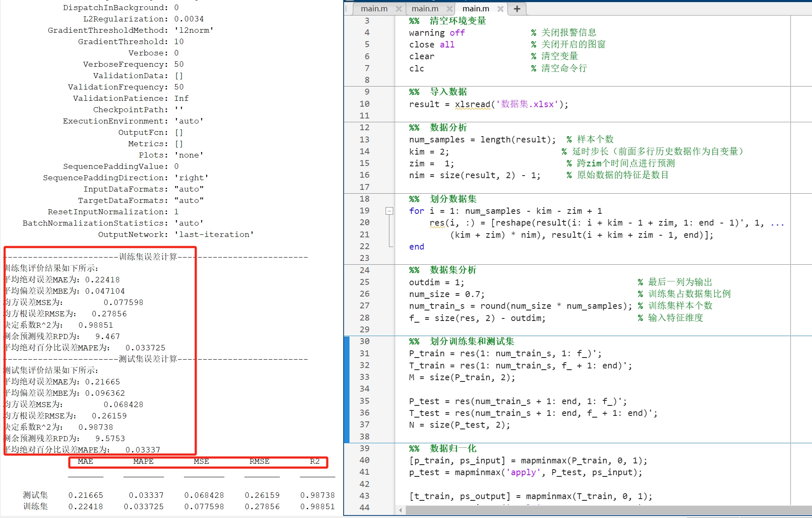The width and height of the screenshot is (812, 518).
Task: Click the fold line connecting lines 19 to 22
Action: click(x=389, y=229)
